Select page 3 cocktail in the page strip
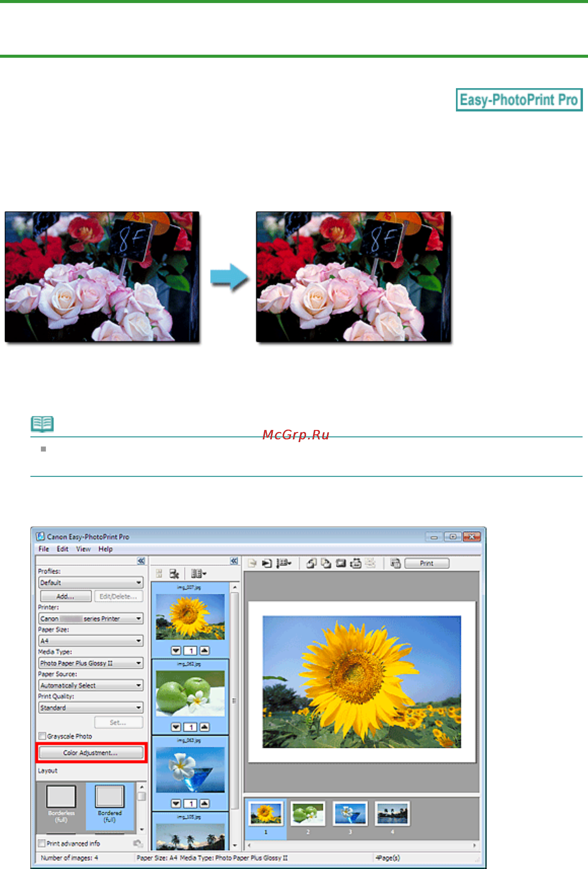Viewport: 588px width, 869px height. tap(350, 814)
